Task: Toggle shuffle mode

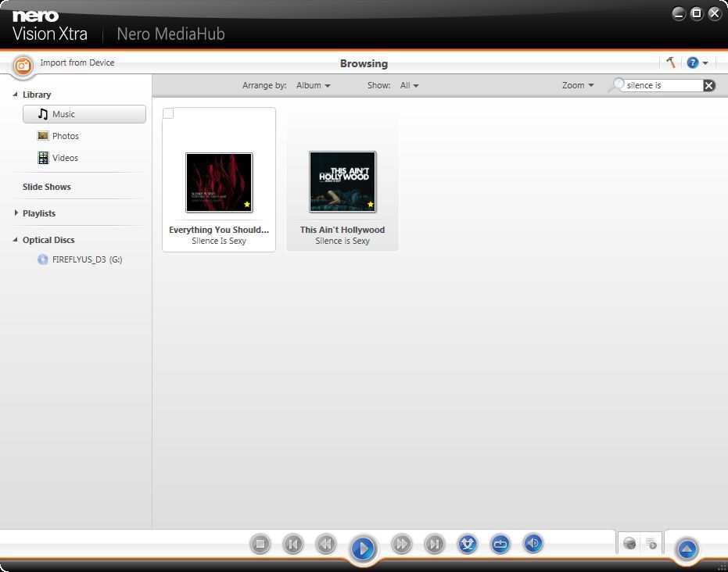Action: [x=467, y=544]
